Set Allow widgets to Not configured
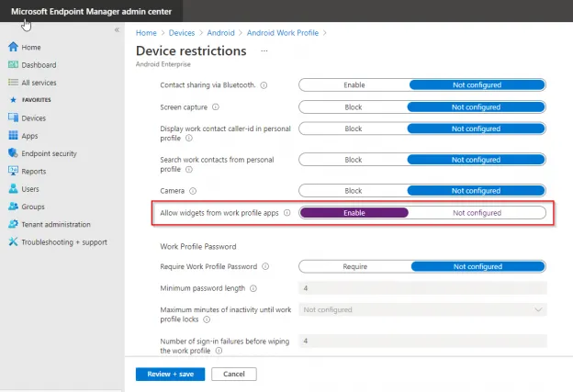The width and height of the screenshot is (573, 392). 477,213
